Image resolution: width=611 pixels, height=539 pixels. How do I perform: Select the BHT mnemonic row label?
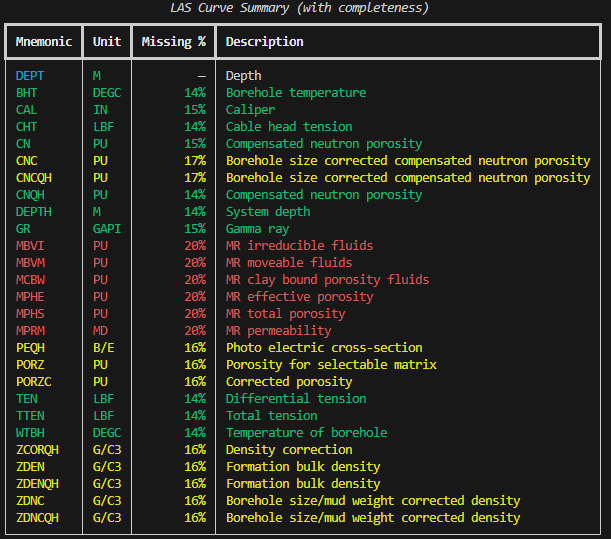27,93
